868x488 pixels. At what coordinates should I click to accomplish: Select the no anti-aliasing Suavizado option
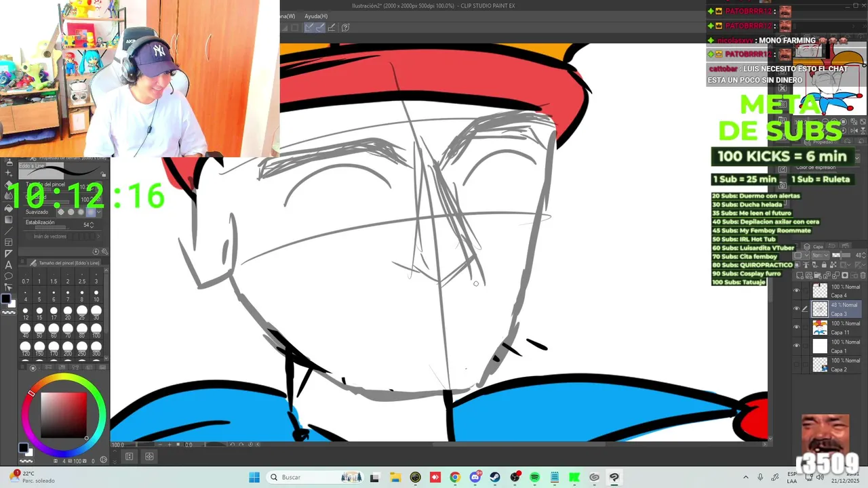60,211
